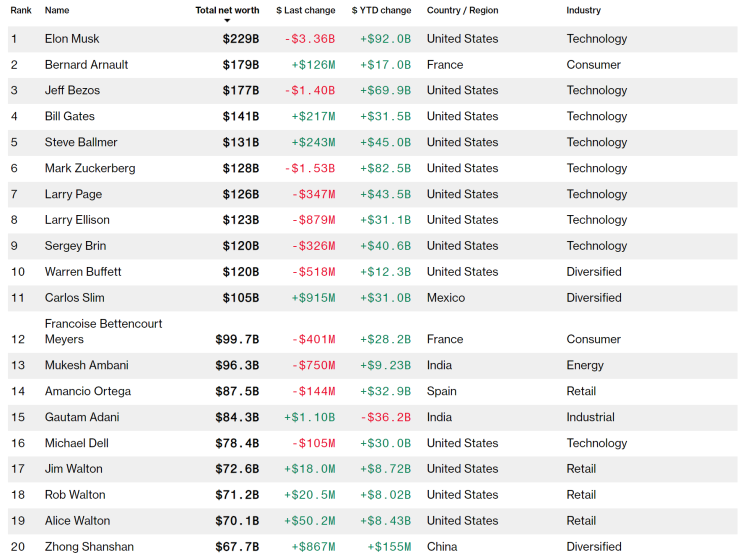View Warren Buffett's profile
Screen dimensions: 743x557
pos(83,272)
